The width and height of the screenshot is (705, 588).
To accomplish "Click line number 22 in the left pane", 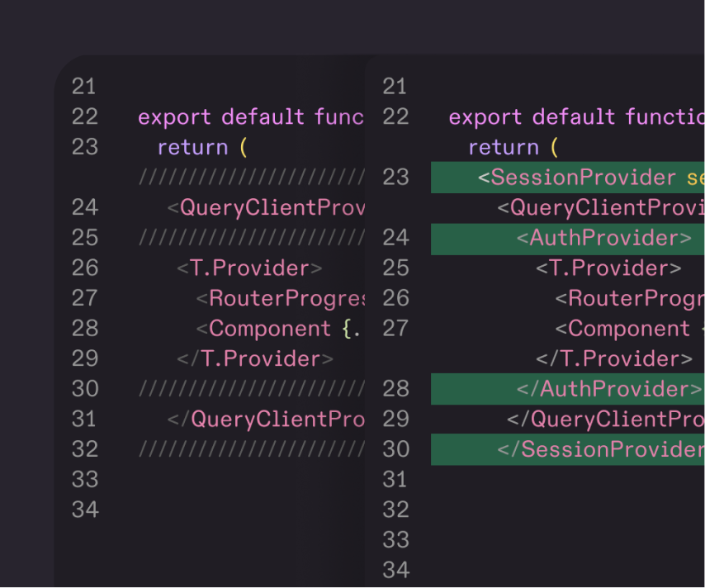I will 84,117.
